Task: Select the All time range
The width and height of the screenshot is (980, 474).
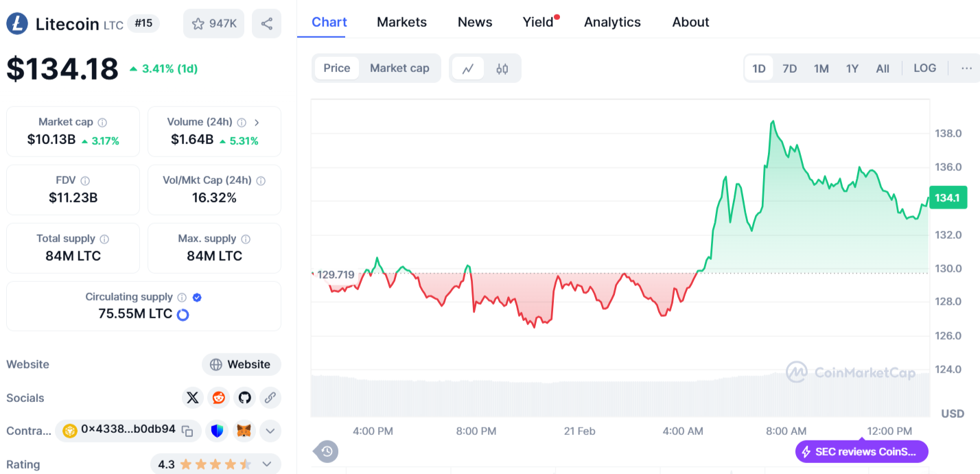Action: pos(883,69)
